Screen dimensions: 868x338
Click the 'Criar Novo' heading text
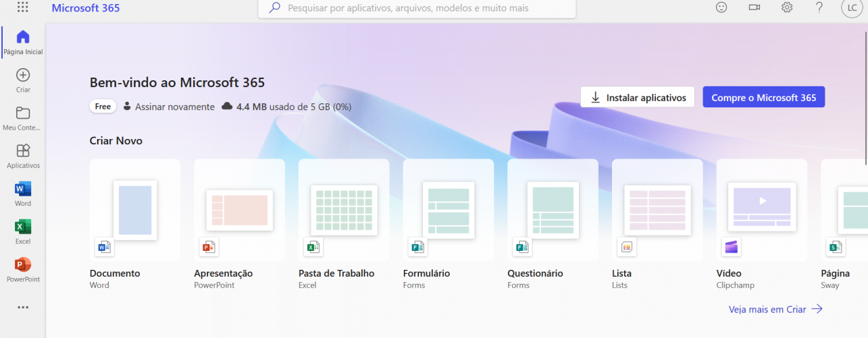click(x=116, y=141)
